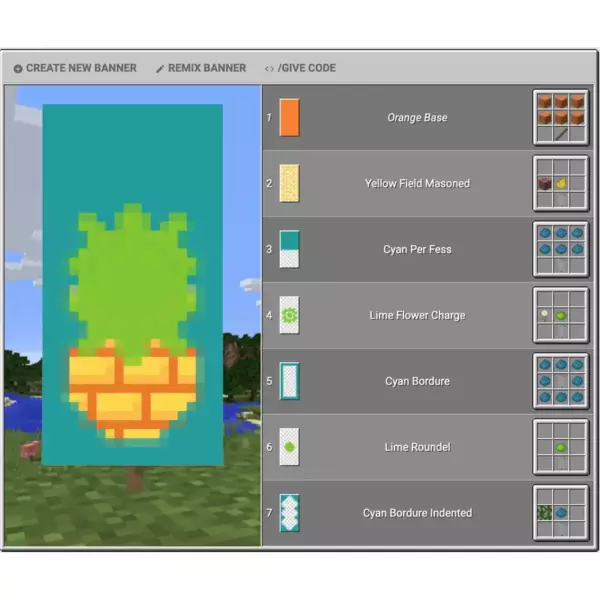Click the Cyan Bordure Indented crafting recipe grid
600x600 pixels.
561,513
